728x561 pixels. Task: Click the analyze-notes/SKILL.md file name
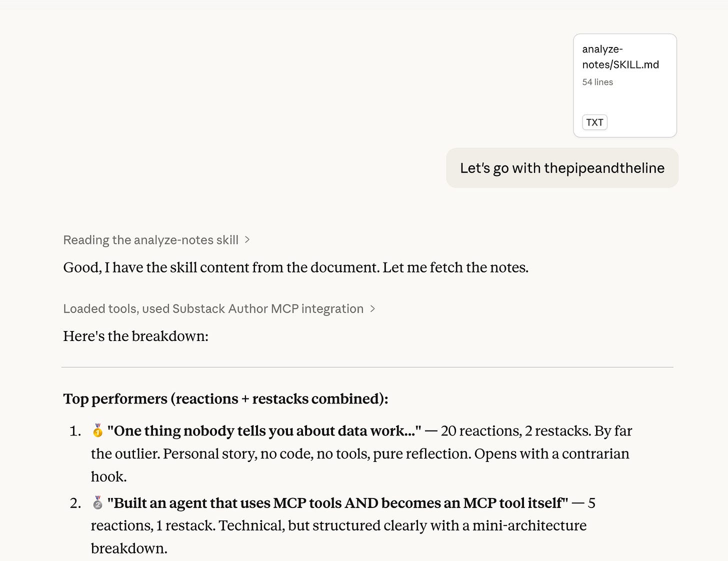620,57
